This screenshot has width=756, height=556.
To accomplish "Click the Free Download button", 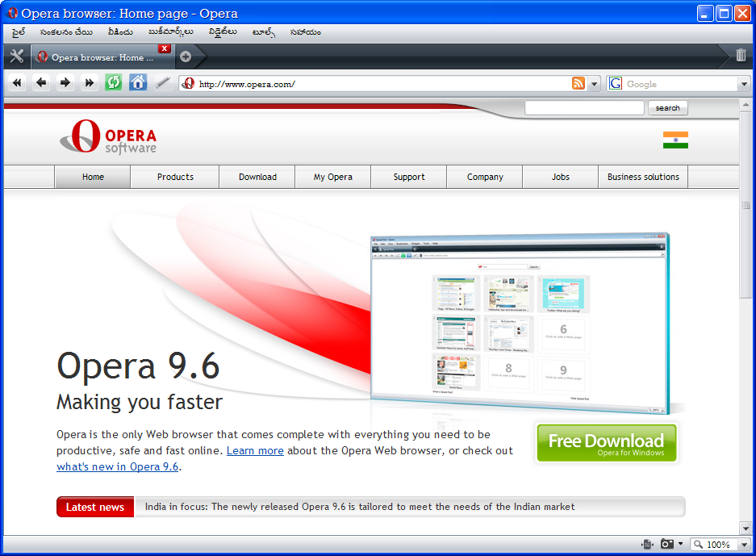I will [606, 442].
